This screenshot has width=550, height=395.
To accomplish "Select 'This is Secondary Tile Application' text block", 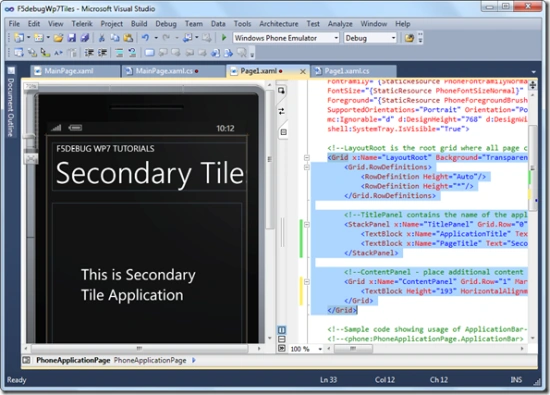I will pos(138,285).
